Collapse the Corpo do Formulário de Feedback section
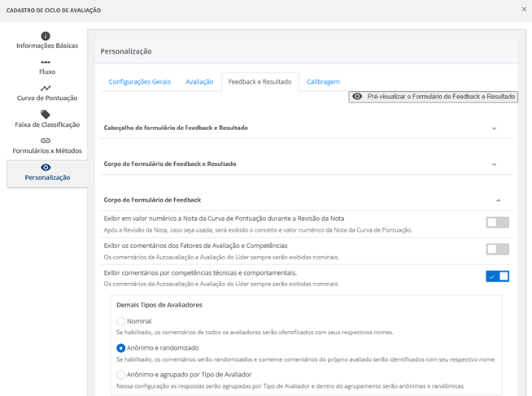The image size is (532, 396). point(498,200)
